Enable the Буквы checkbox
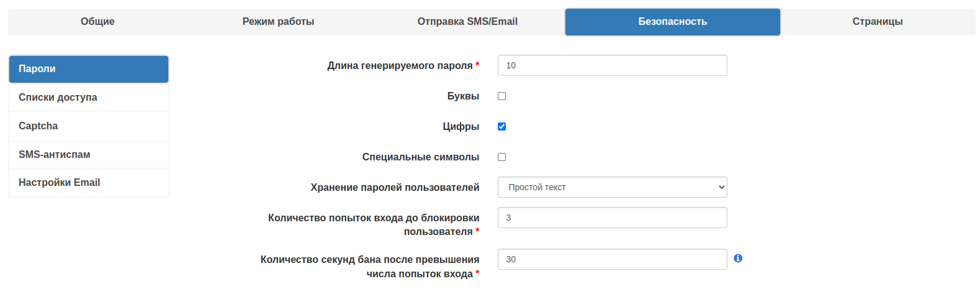This screenshot has height=299, width=980. click(x=501, y=96)
